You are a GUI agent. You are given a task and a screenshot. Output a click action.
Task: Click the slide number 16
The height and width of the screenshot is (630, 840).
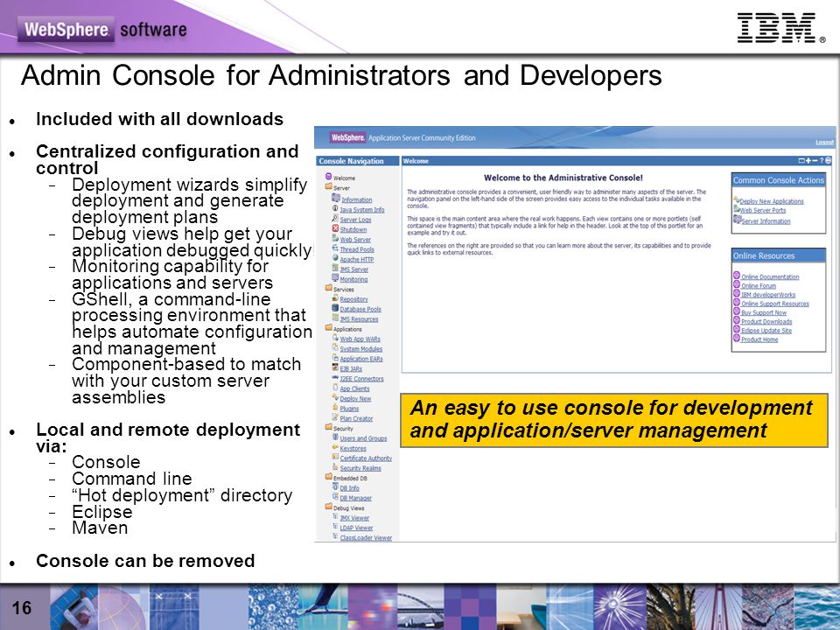pyautogui.click(x=22, y=607)
